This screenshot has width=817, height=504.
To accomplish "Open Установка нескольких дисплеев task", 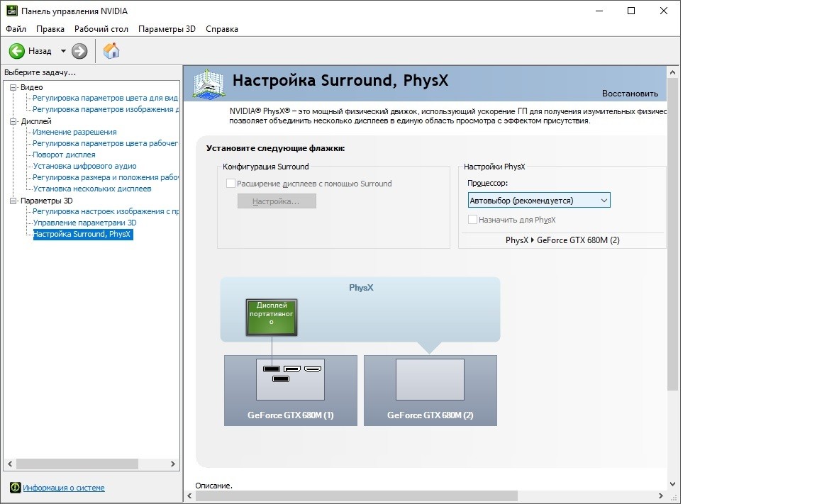I will [x=91, y=189].
